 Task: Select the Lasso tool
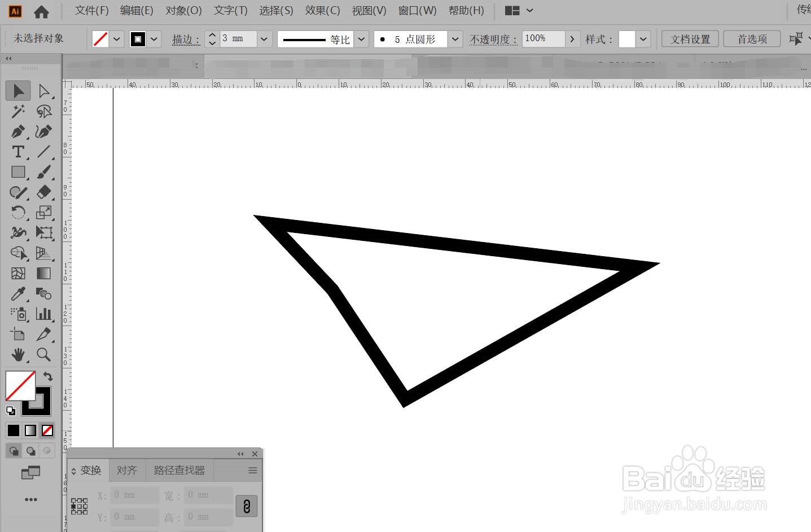(43, 111)
